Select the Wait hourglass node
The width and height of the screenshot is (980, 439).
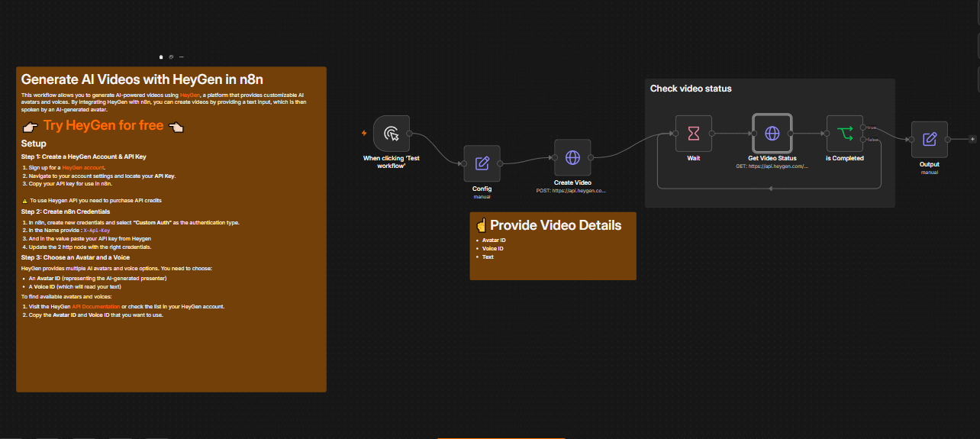pos(693,134)
